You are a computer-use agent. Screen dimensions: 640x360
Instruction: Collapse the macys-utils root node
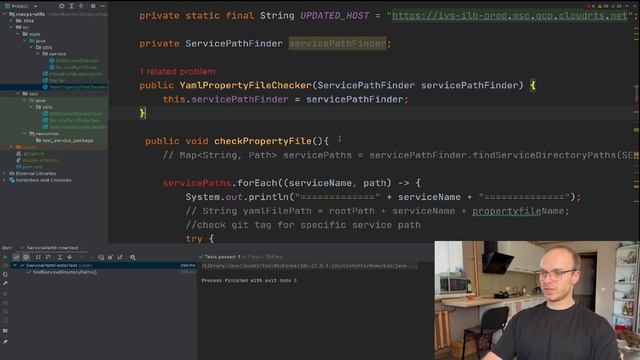pyautogui.click(x=5, y=14)
